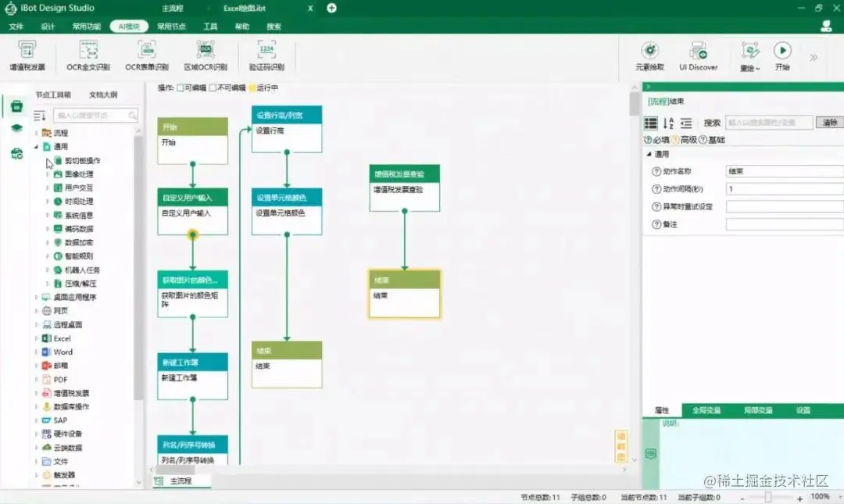
Task: Select the 增值税发票查验 flow node
Action: 404,188
